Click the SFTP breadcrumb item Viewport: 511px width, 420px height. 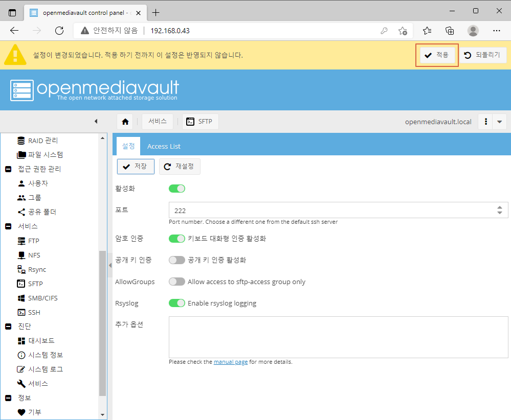200,122
